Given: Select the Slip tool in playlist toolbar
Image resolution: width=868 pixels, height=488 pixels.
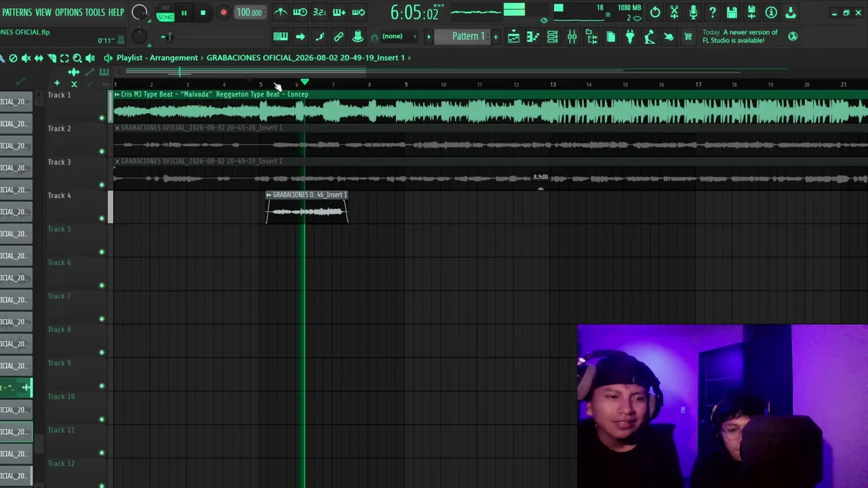Looking at the screenshot, I should click(x=39, y=58).
